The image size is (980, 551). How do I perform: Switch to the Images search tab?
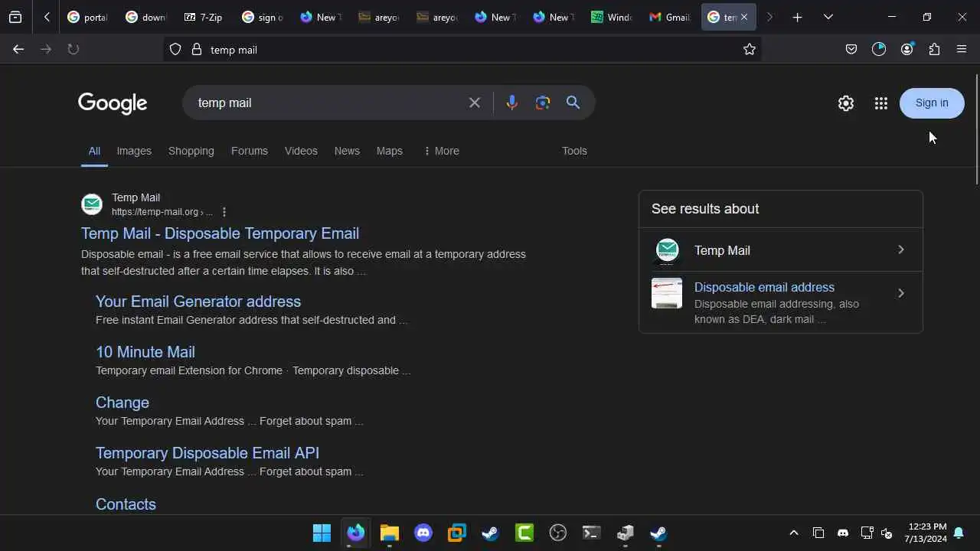click(x=134, y=151)
